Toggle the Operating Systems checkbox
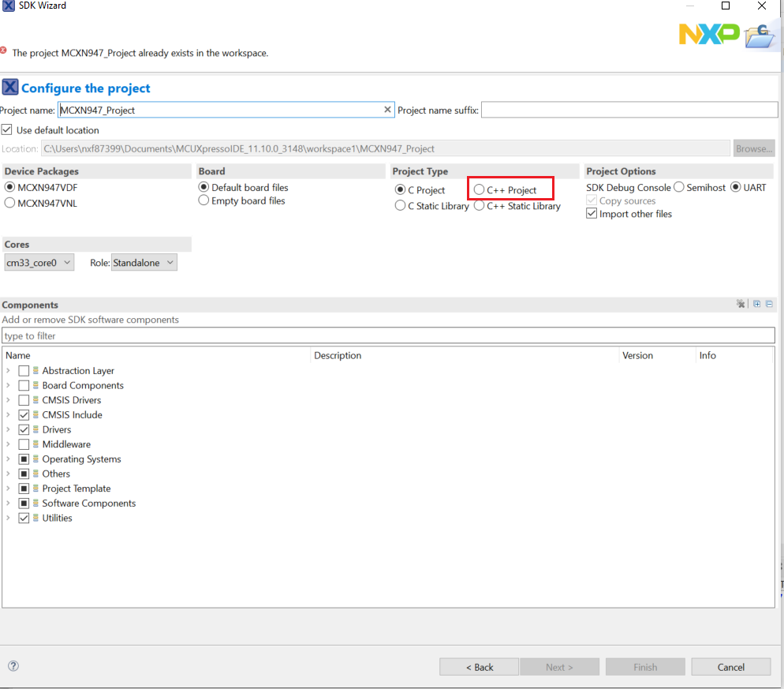The height and width of the screenshot is (689, 784). pos(24,459)
